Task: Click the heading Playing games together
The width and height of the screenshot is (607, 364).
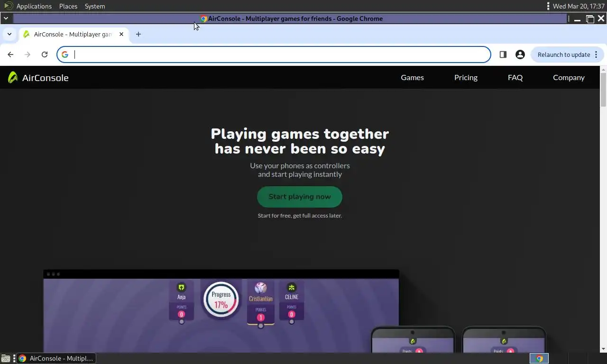Action: pos(300,134)
